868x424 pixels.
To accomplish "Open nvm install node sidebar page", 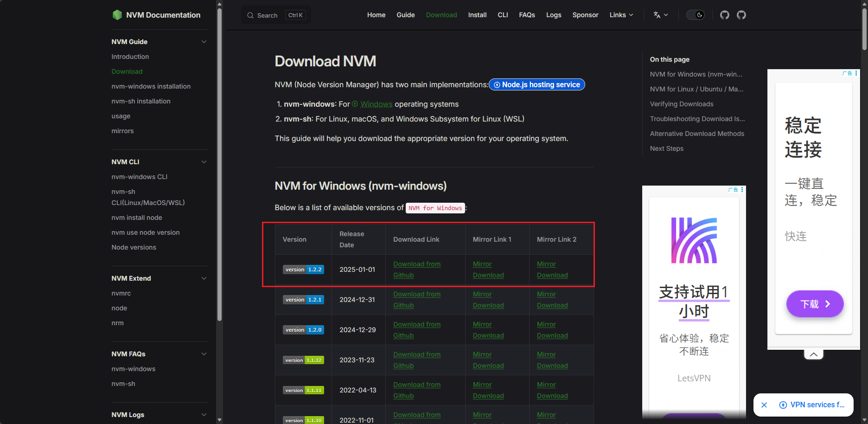I will (137, 218).
